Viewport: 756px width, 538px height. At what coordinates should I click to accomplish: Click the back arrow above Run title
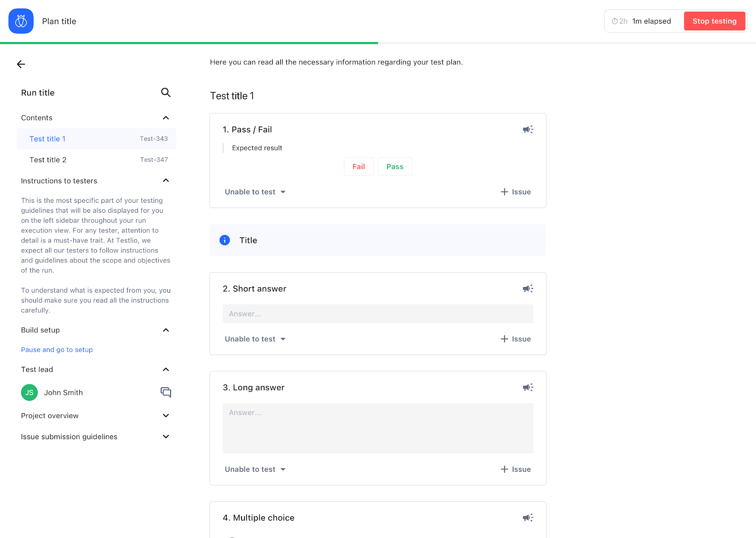pyautogui.click(x=21, y=64)
